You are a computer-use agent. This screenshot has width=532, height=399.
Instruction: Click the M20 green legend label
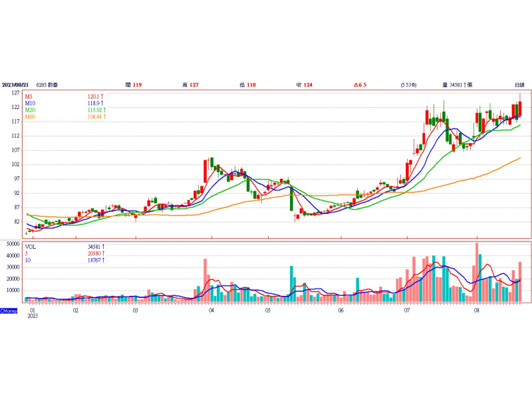coord(31,110)
